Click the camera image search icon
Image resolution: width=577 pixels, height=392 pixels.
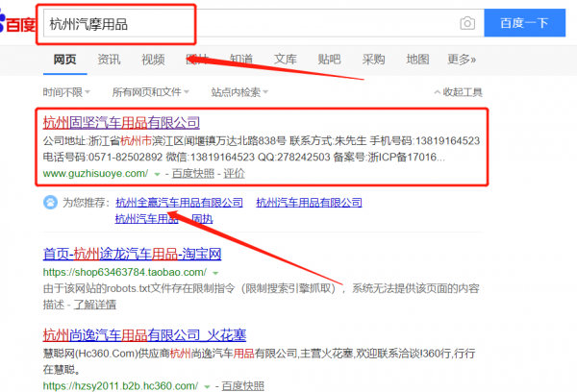click(466, 23)
